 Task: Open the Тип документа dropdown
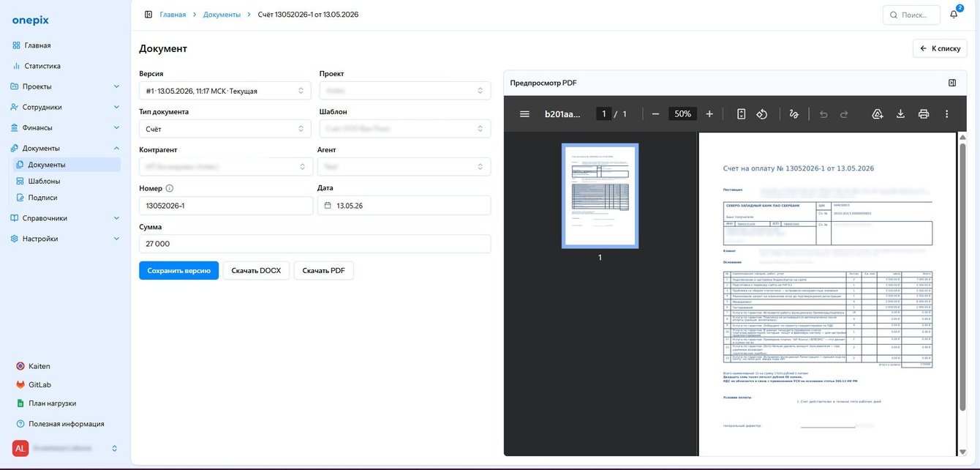225,129
